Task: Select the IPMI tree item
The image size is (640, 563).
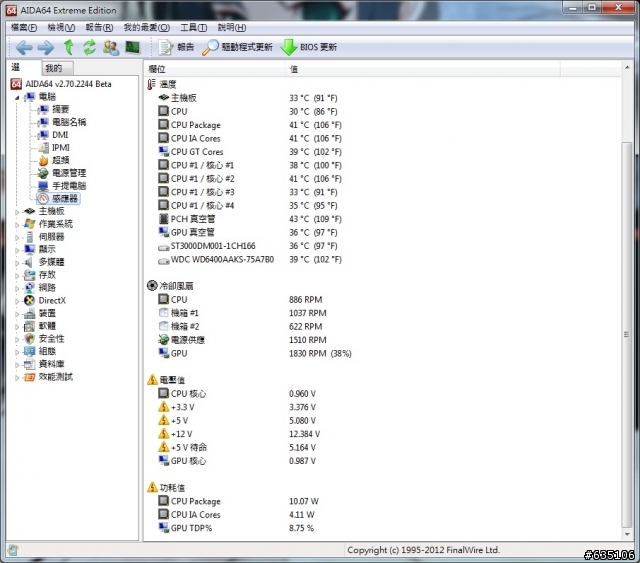Action: click(x=60, y=147)
